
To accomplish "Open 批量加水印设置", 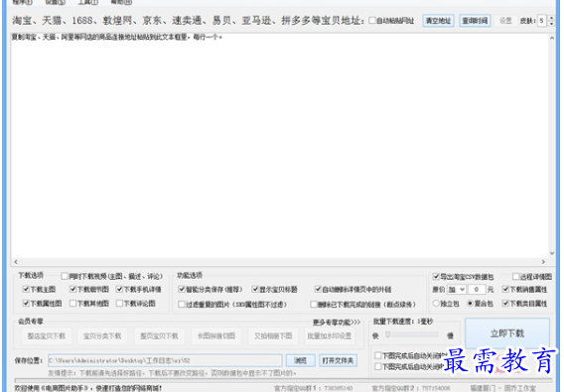I will tap(329, 336).
